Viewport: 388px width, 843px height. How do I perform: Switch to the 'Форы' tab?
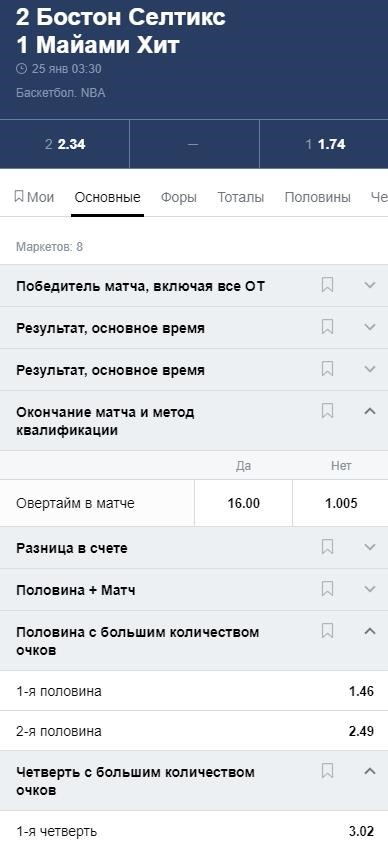[x=179, y=197]
